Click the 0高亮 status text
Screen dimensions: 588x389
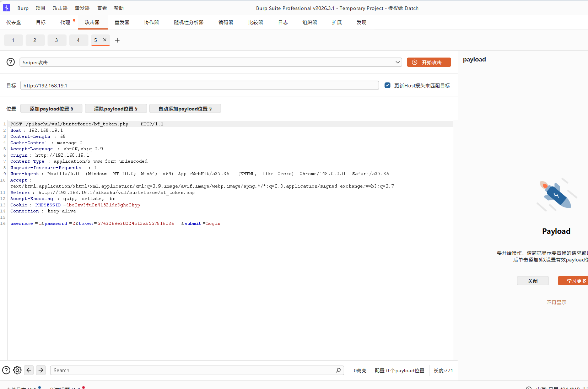click(360, 371)
